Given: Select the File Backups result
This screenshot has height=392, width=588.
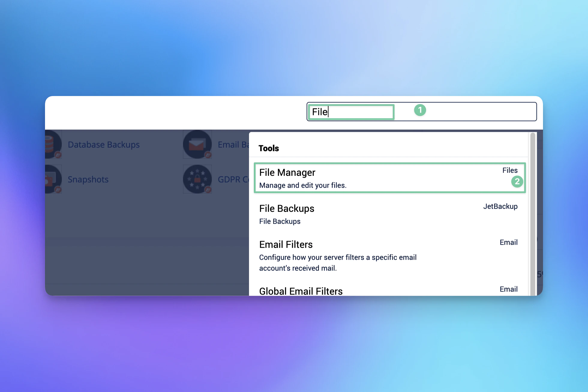Looking at the screenshot, I should [x=287, y=209].
